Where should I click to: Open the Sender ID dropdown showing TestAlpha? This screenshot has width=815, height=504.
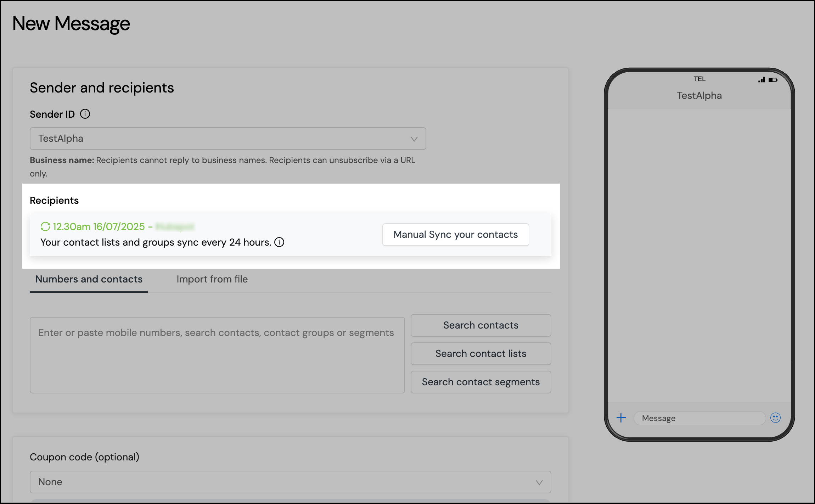tap(227, 139)
